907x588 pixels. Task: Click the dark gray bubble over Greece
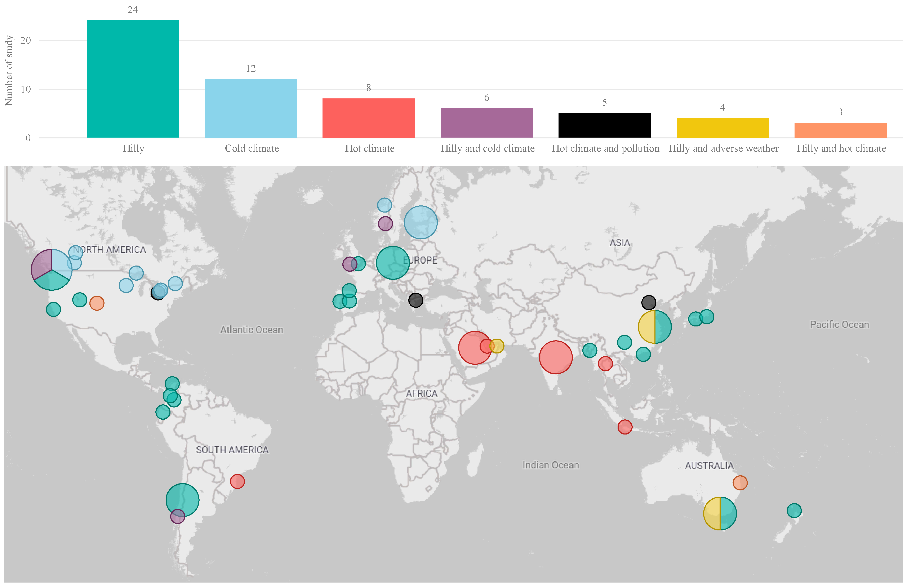(415, 300)
